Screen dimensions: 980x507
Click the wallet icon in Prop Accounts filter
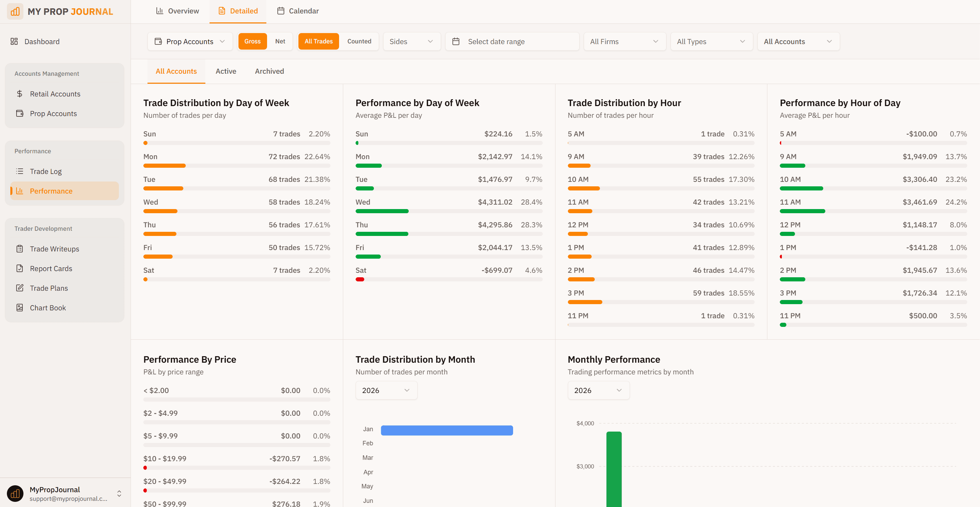pyautogui.click(x=158, y=41)
